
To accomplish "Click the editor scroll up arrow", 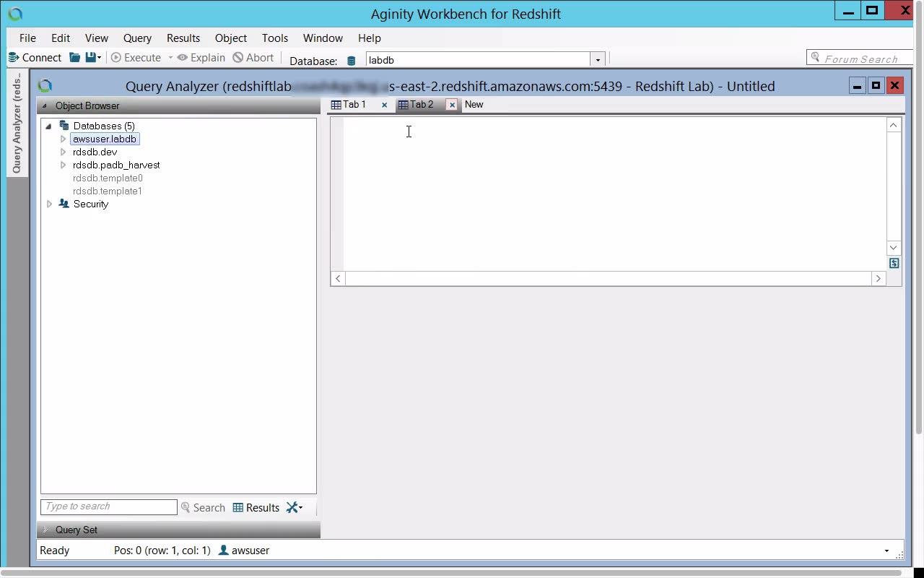I will point(893,125).
